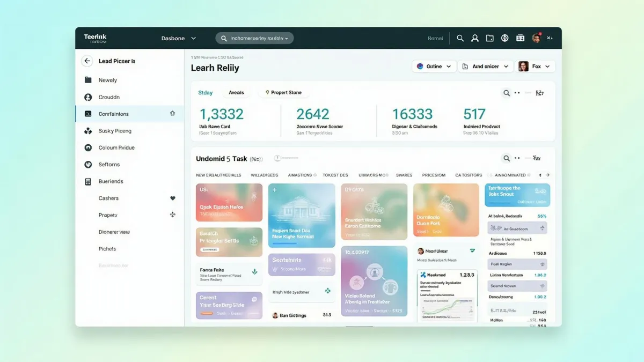Click the person icon next to Crouddn
The height and width of the screenshot is (362, 644).
pyautogui.click(x=88, y=97)
